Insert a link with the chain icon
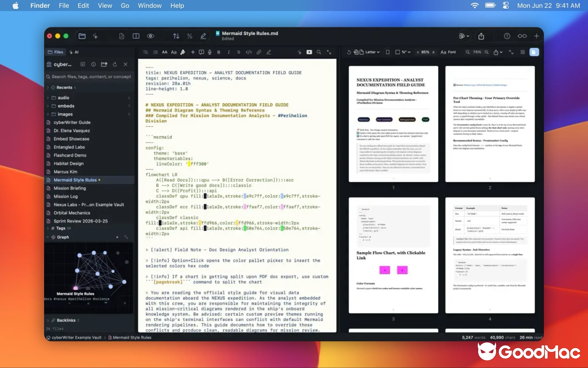 coord(259,52)
